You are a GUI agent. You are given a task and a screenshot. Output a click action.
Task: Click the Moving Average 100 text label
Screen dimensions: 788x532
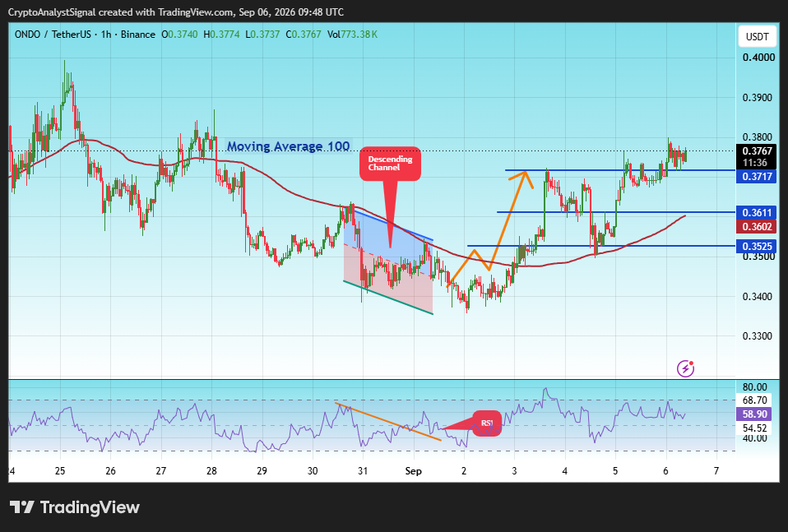click(289, 146)
